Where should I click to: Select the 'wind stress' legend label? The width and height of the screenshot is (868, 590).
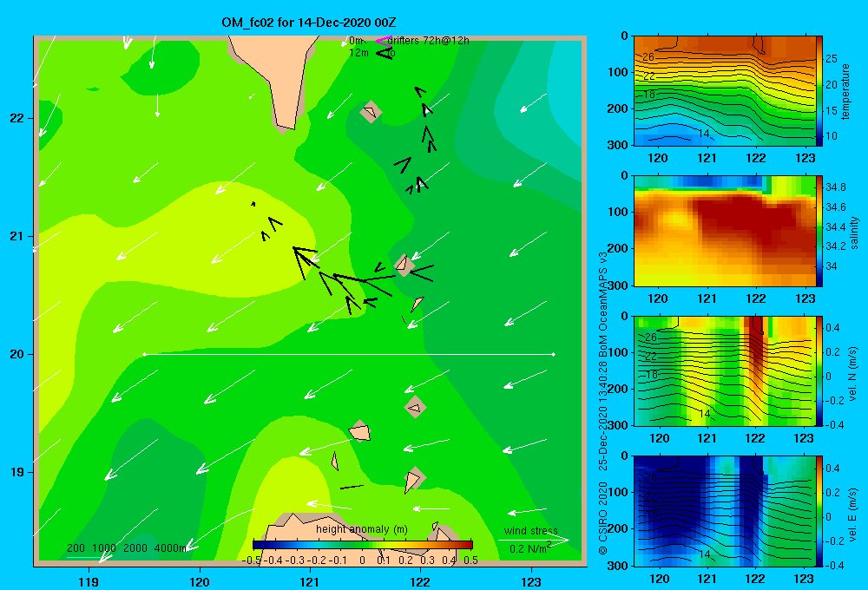pos(531,530)
